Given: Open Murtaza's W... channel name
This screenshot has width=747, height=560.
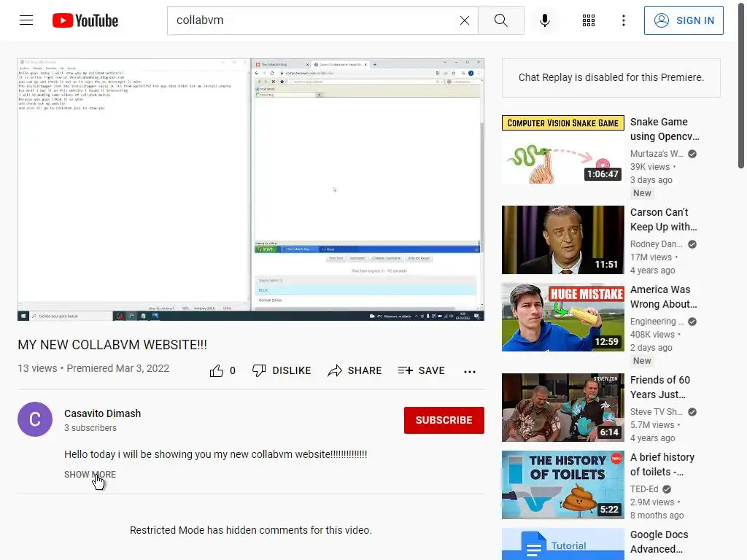Looking at the screenshot, I should [x=657, y=154].
